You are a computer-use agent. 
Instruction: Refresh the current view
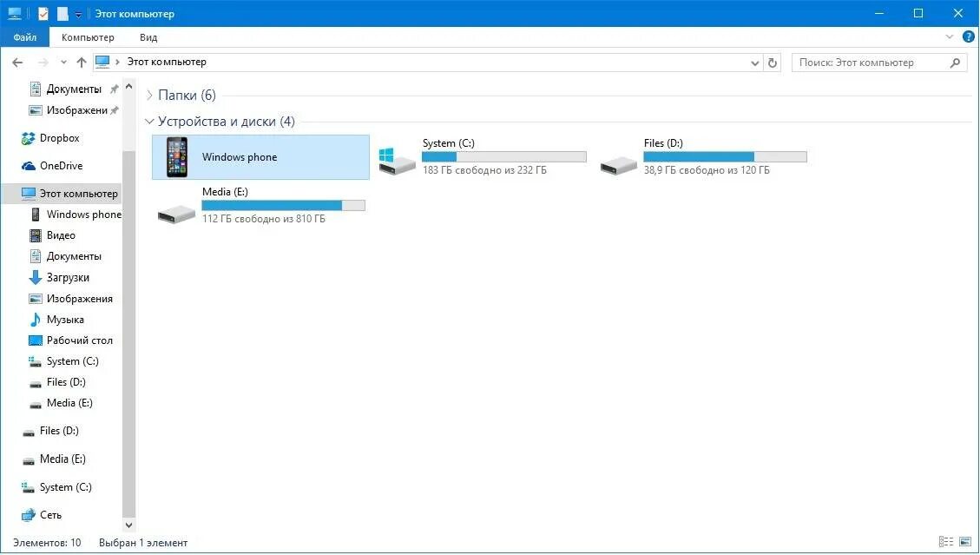tap(773, 63)
